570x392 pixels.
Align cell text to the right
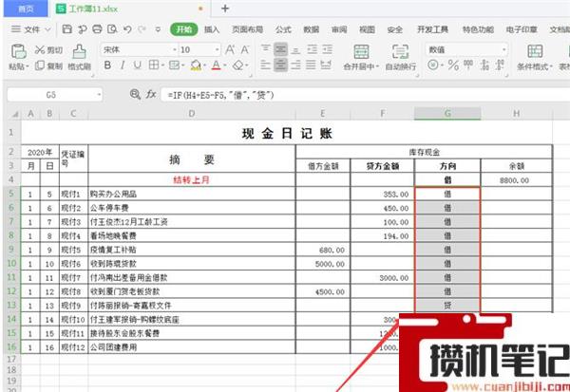click(x=295, y=65)
